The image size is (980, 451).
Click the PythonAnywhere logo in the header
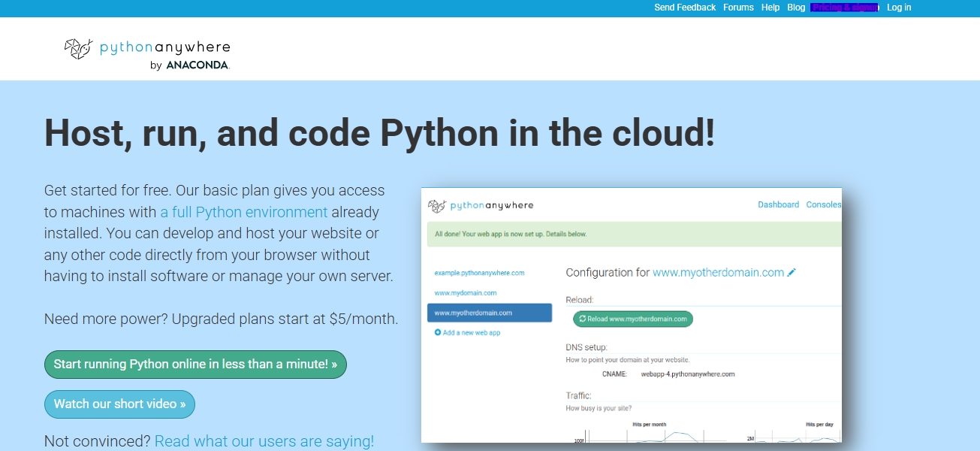click(x=147, y=54)
